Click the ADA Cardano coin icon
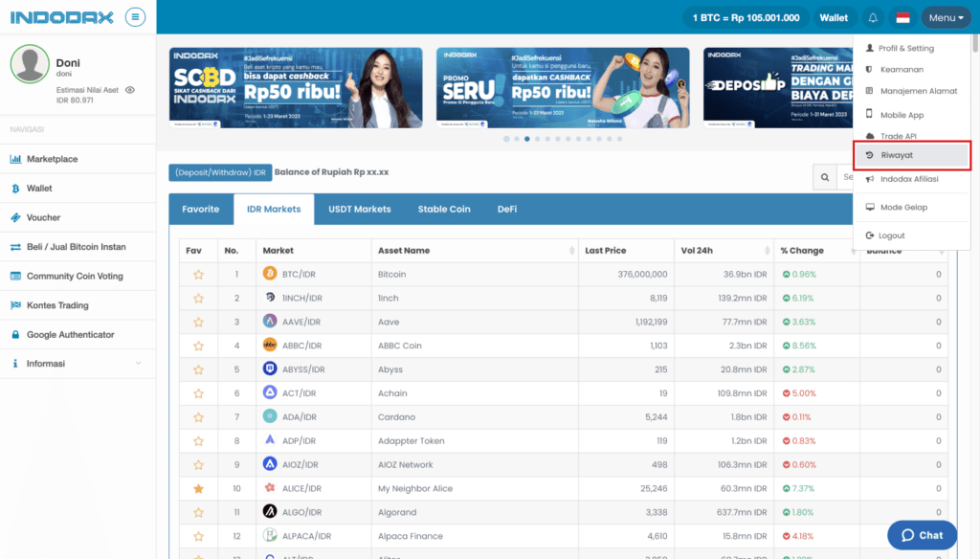The width and height of the screenshot is (980, 559). pos(269,416)
